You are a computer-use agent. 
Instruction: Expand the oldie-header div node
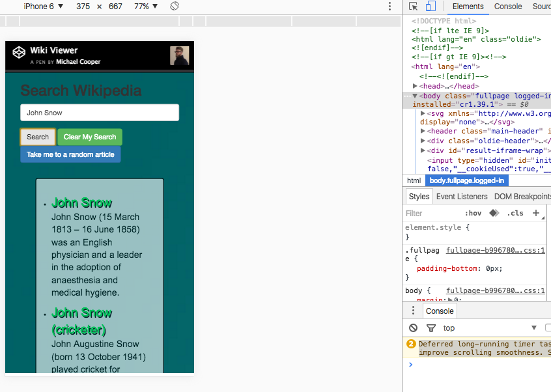click(x=423, y=141)
